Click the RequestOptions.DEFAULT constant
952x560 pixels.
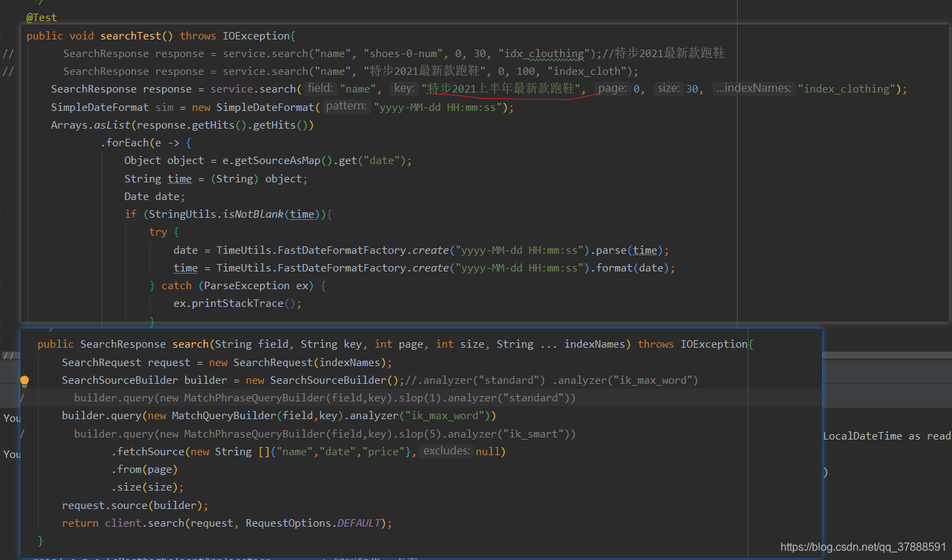(x=313, y=523)
